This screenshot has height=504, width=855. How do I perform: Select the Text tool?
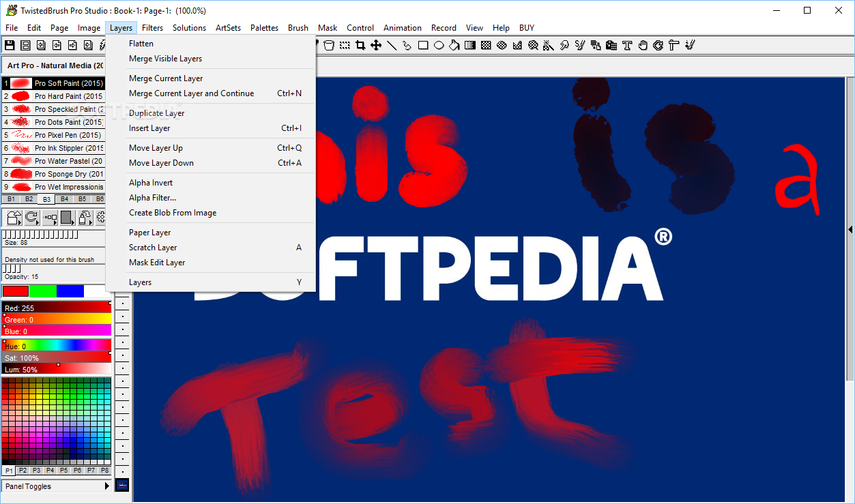tap(627, 45)
